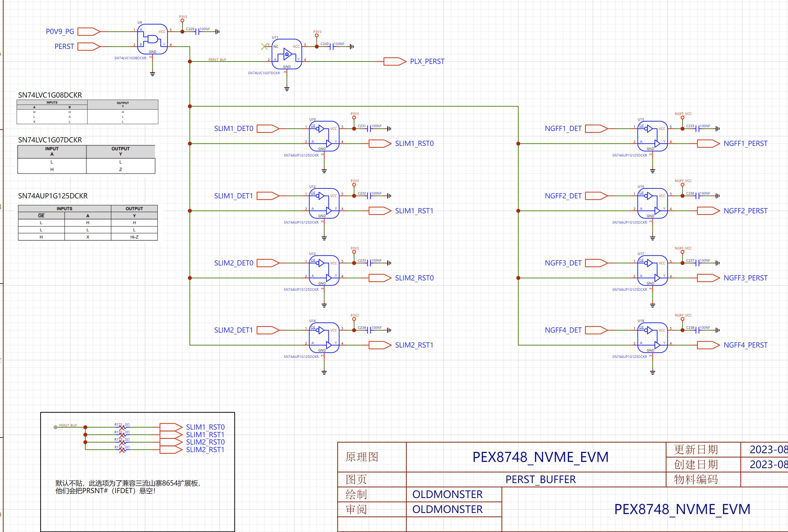The width and height of the screenshot is (788, 532).
Task: Click the PEX8748_NVME_EVM title beside 原理图
Action: (540, 457)
